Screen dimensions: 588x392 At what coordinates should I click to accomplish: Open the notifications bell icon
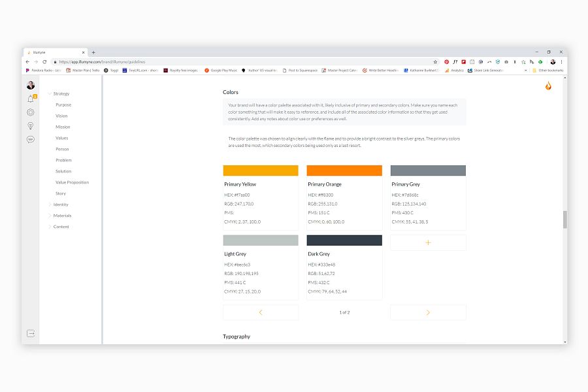[x=31, y=99]
